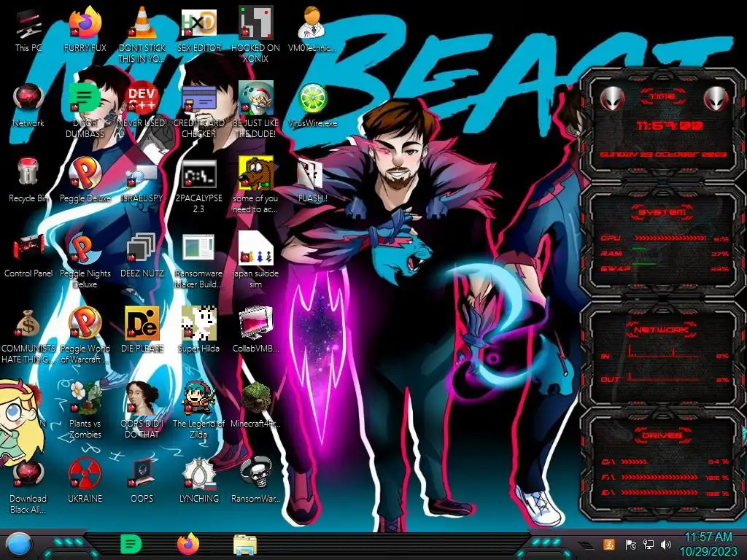This screenshot has width=747, height=560.
Task: Launch Firefox from the taskbar
Action: tap(188, 544)
